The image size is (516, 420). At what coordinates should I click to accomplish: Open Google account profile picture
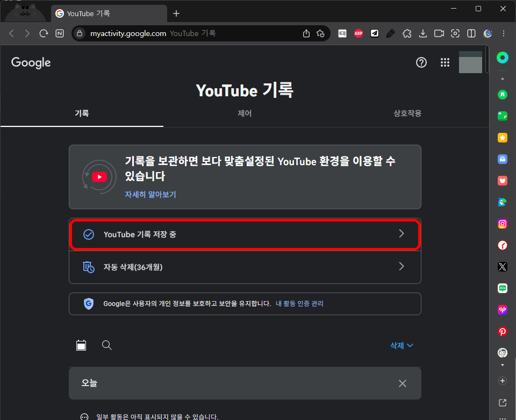470,62
